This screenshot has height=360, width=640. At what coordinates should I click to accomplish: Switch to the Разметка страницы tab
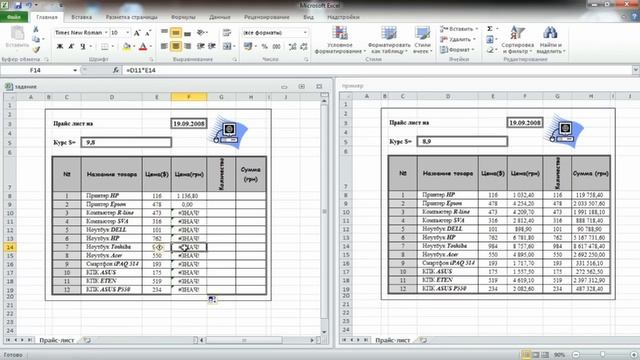click(x=131, y=17)
